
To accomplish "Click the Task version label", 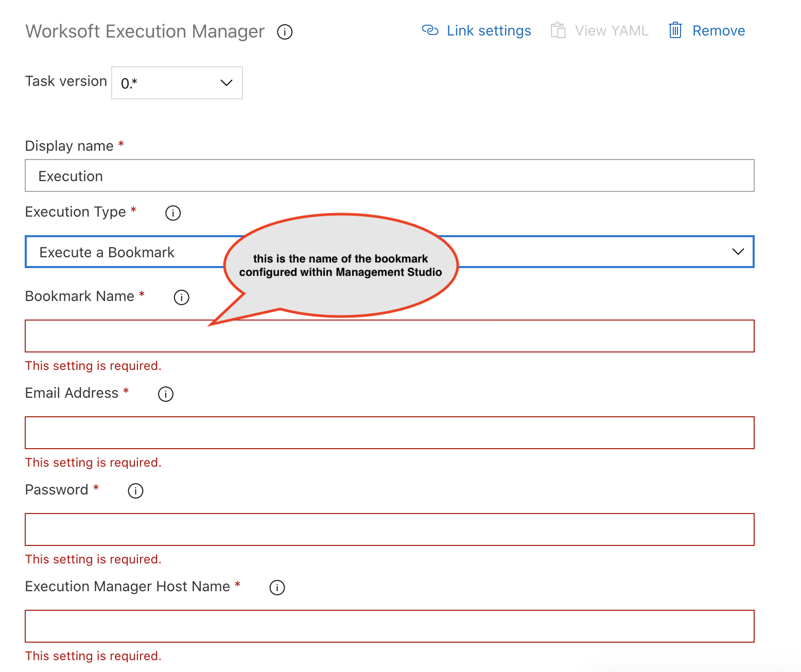I will pos(66,81).
